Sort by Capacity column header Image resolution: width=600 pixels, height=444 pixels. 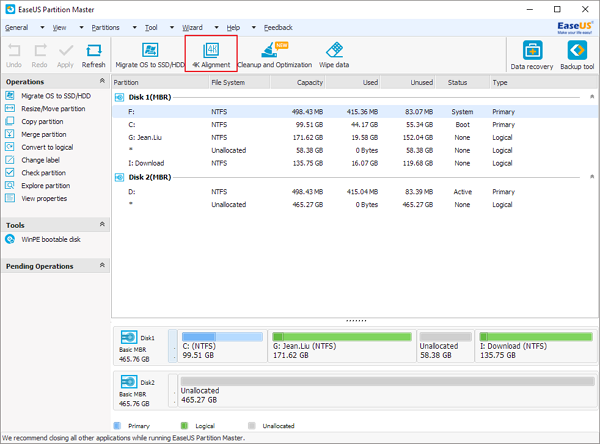click(298, 82)
